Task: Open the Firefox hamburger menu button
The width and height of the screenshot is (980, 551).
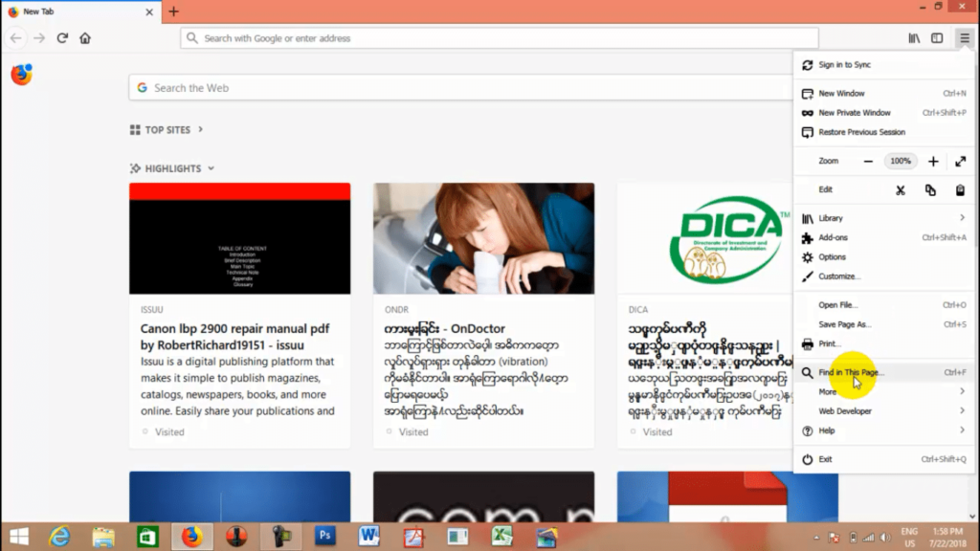Action: (965, 38)
